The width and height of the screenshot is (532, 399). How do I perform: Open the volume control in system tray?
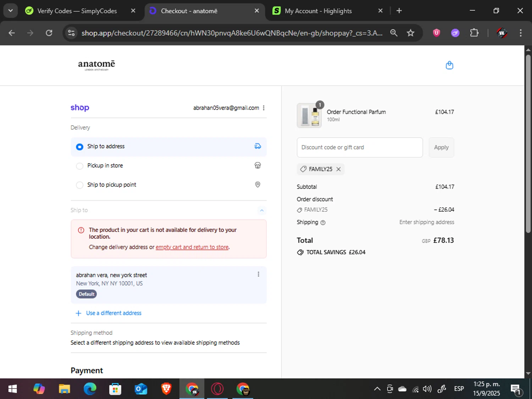click(427, 389)
